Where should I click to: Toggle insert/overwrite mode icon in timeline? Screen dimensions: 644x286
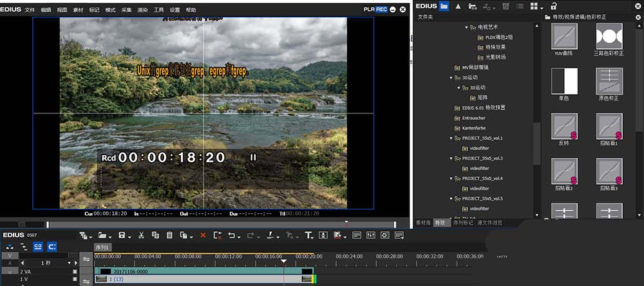10,247
